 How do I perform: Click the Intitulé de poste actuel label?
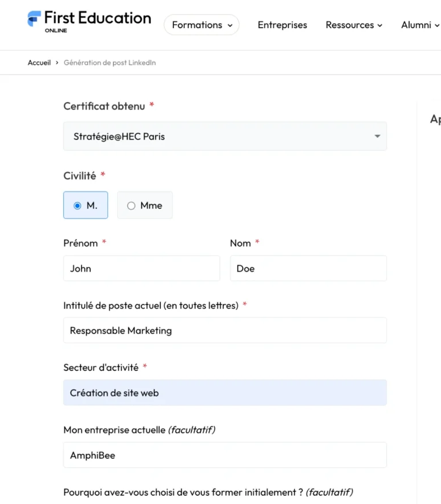tap(151, 305)
